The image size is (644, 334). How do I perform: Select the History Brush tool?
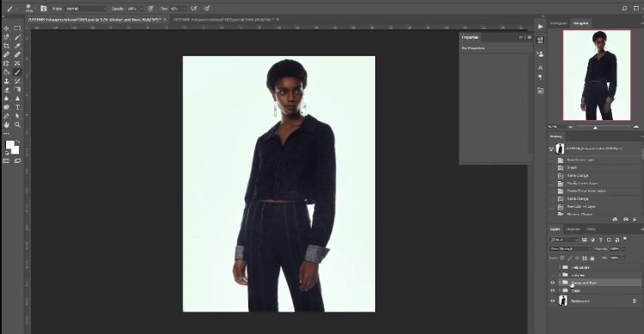[x=17, y=81]
